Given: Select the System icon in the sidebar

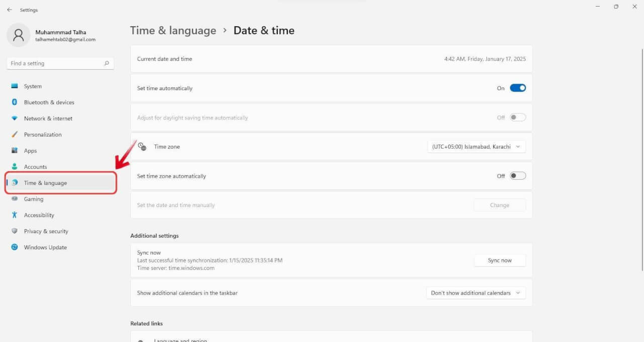Looking at the screenshot, I should click(x=15, y=86).
